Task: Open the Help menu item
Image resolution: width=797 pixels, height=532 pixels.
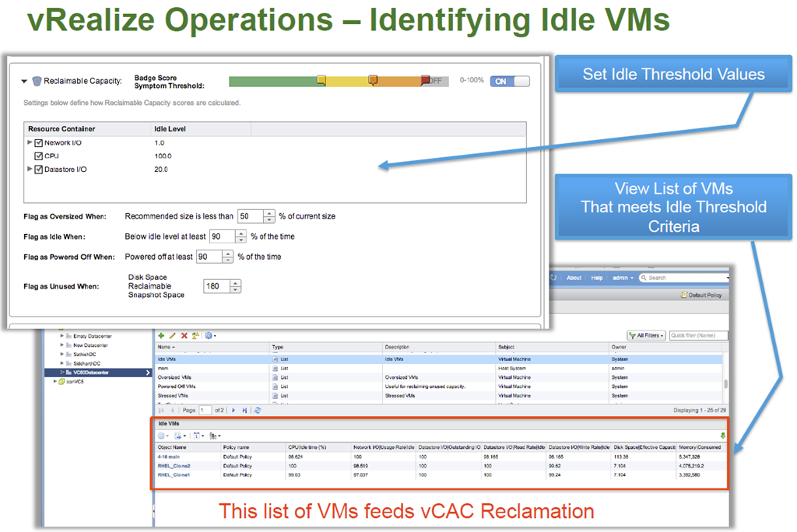Action: pyautogui.click(x=596, y=278)
